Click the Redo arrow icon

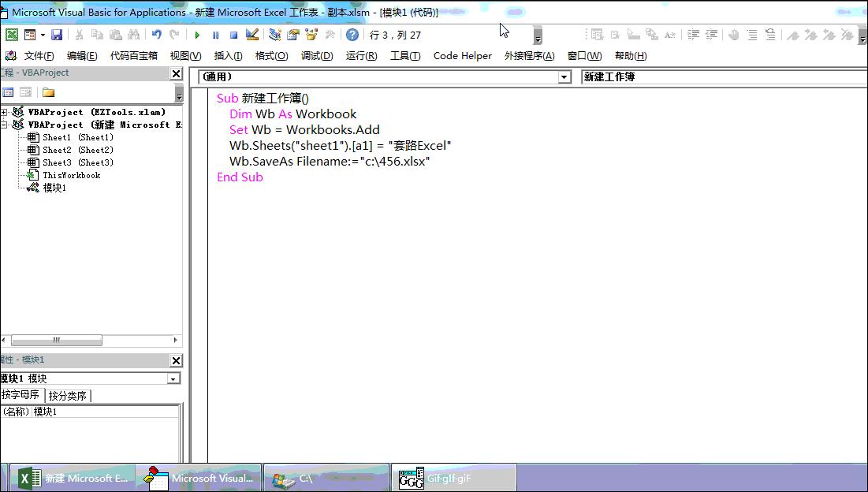point(174,35)
